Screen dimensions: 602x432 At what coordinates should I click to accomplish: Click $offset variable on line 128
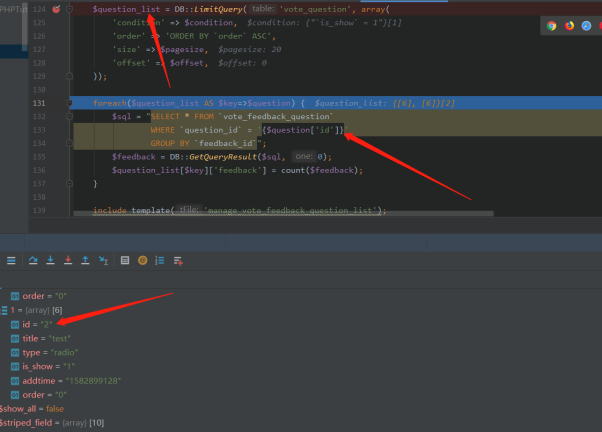187,63
